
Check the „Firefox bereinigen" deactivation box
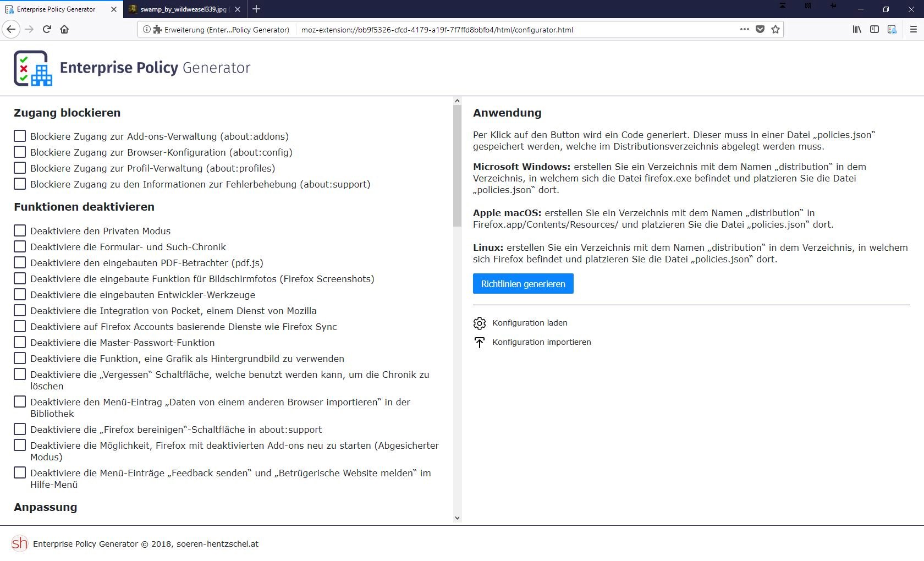[20, 429]
